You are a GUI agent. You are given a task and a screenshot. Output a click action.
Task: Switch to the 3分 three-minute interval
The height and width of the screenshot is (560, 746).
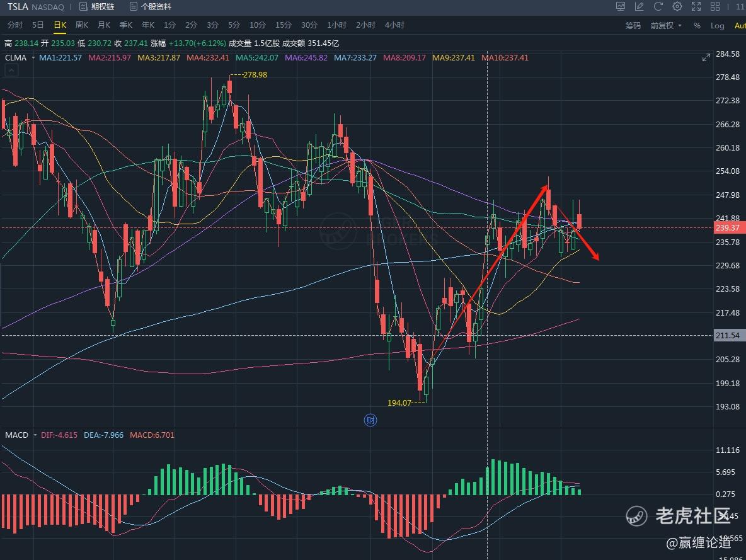(x=213, y=25)
